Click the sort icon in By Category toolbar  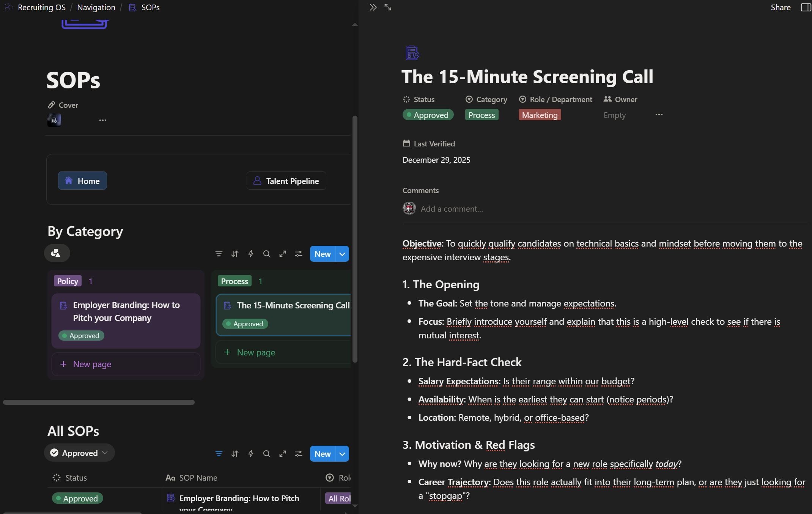coord(234,254)
